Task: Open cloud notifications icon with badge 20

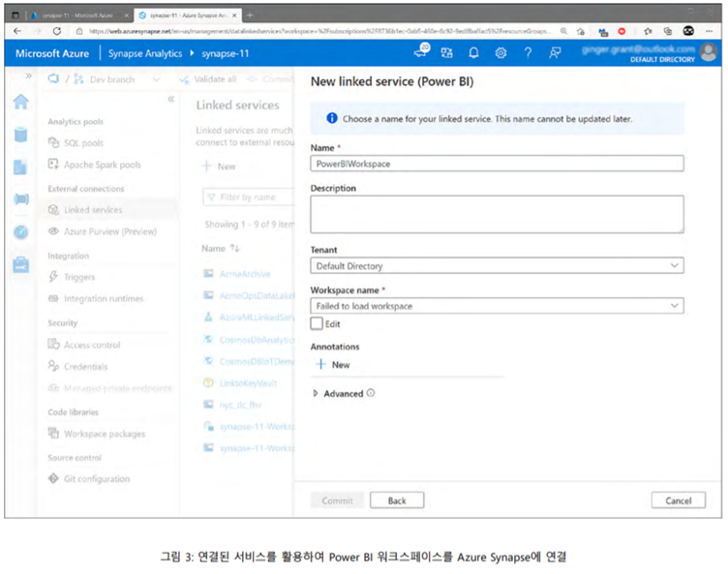Action: [422, 51]
